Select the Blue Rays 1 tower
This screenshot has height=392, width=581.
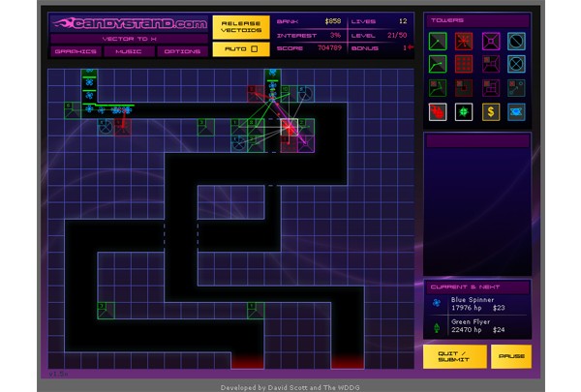[516, 41]
